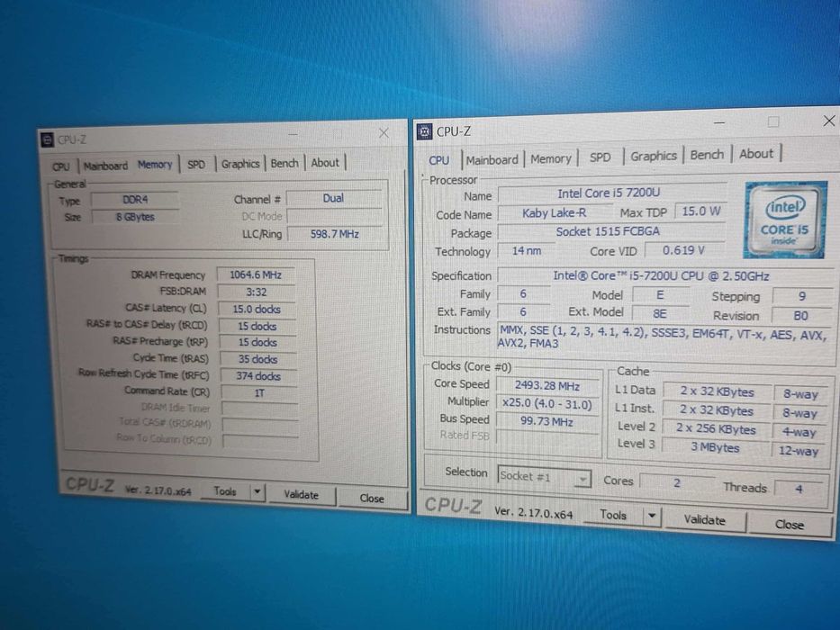
Task: Click the Row Refresh Cycle Time value 374 clocks
Action: [x=258, y=376]
